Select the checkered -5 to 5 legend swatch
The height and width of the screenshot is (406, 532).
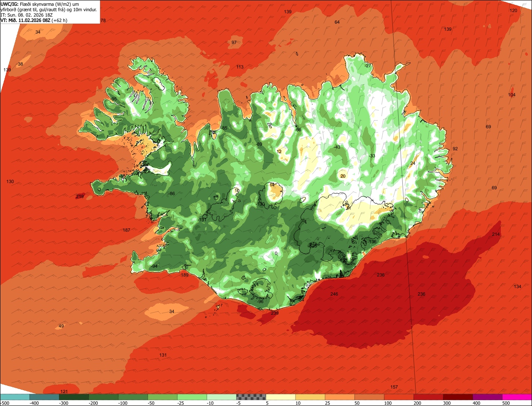[251, 397]
